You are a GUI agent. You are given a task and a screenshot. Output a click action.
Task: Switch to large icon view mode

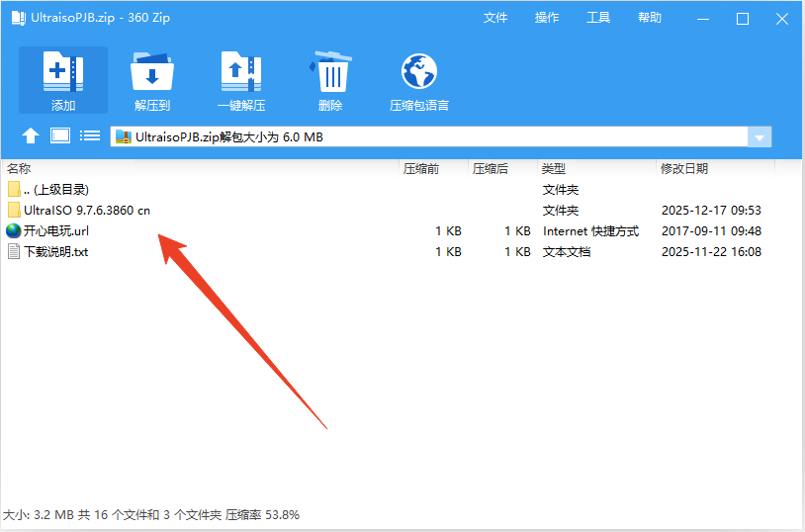[60, 136]
